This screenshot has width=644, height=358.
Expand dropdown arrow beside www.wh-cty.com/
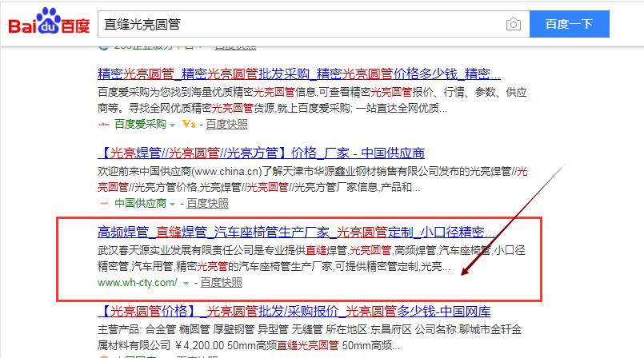coord(186,284)
